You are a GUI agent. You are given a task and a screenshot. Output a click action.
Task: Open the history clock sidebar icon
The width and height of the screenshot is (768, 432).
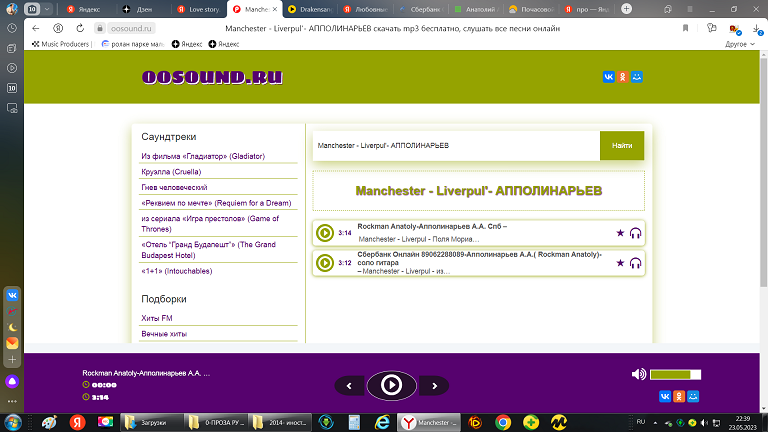[x=12, y=28]
